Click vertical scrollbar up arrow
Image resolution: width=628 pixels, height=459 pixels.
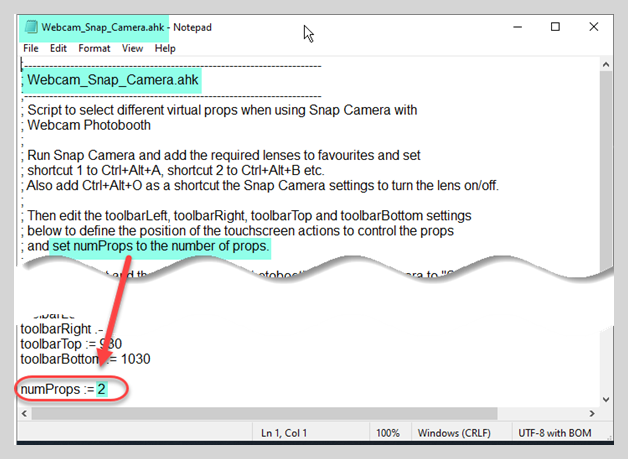(x=606, y=64)
